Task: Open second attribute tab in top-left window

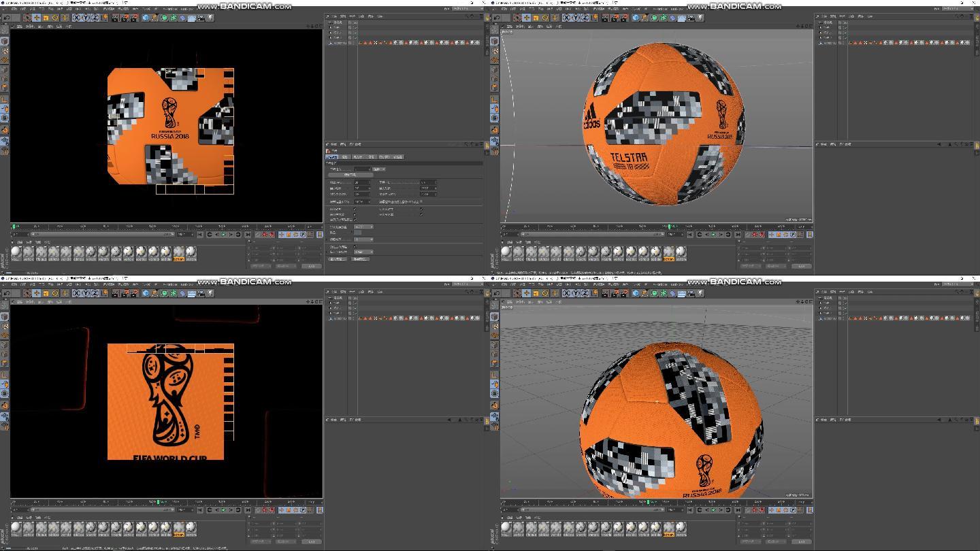Action: click(345, 157)
